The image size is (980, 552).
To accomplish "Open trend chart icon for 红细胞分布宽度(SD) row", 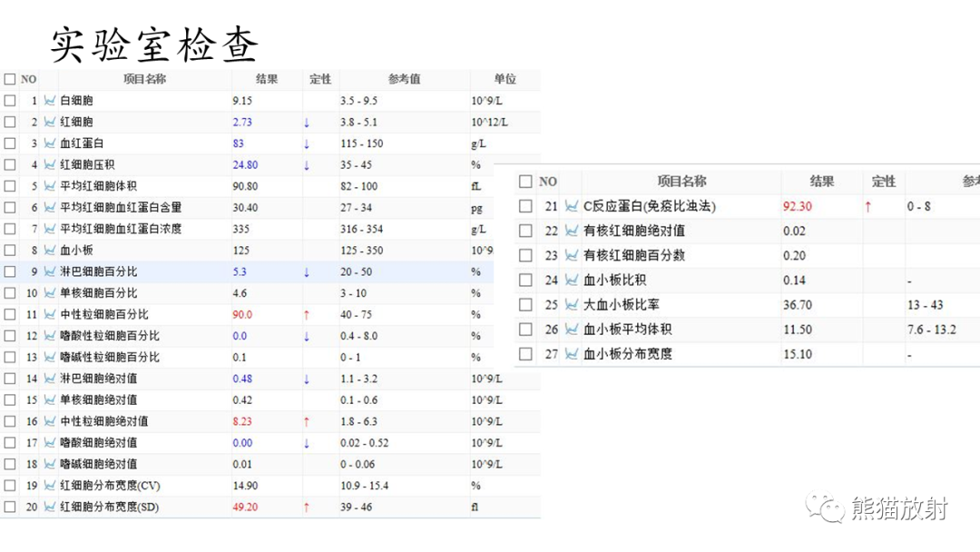I will (x=49, y=507).
